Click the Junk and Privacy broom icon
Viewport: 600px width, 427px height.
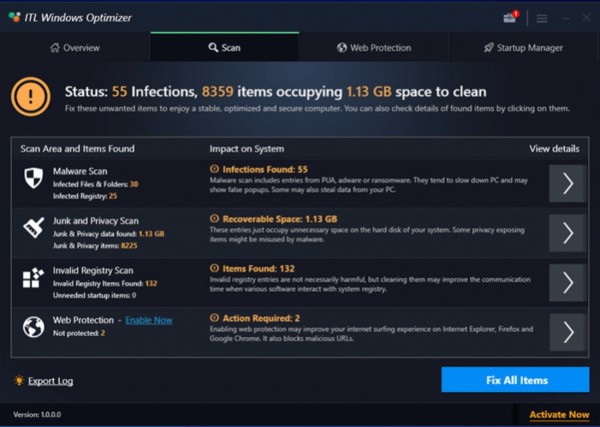coord(33,228)
